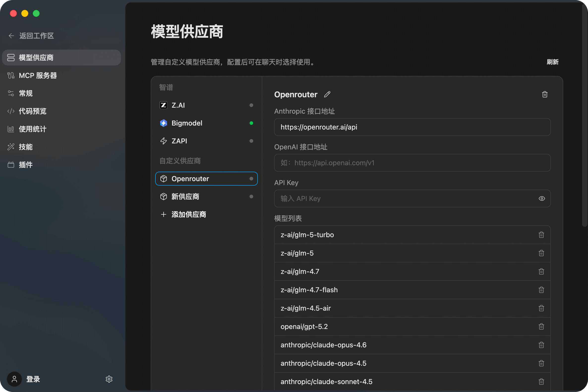
Task: Toggle the Z.AI status indicator dot
Action: pos(251,105)
